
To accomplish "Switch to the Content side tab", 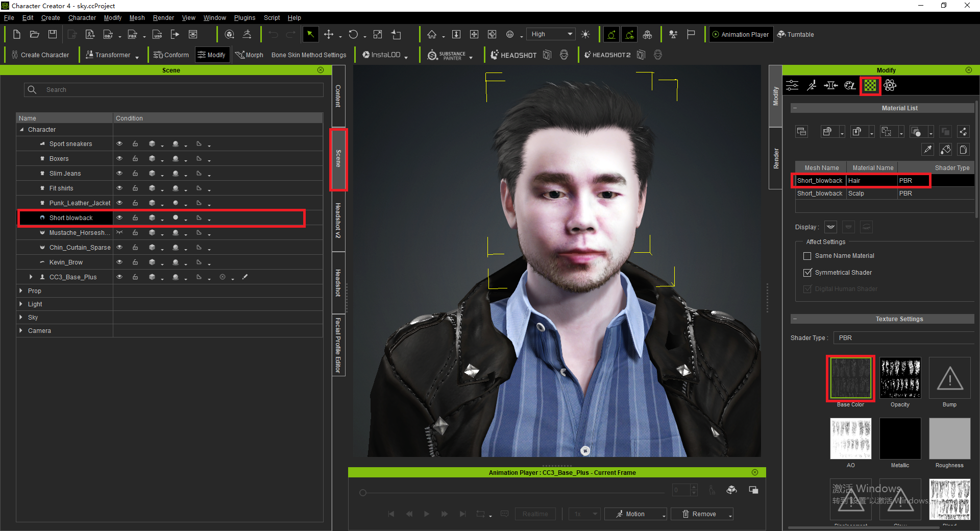I will click(x=338, y=96).
